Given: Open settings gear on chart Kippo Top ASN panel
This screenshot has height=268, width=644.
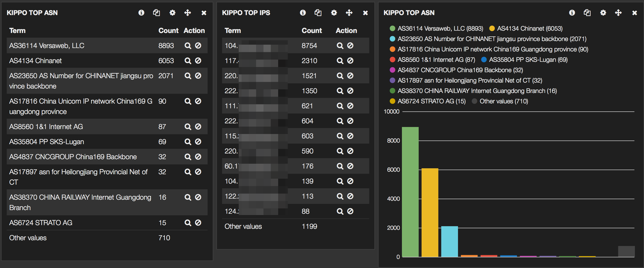Looking at the screenshot, I should (603, 13).
